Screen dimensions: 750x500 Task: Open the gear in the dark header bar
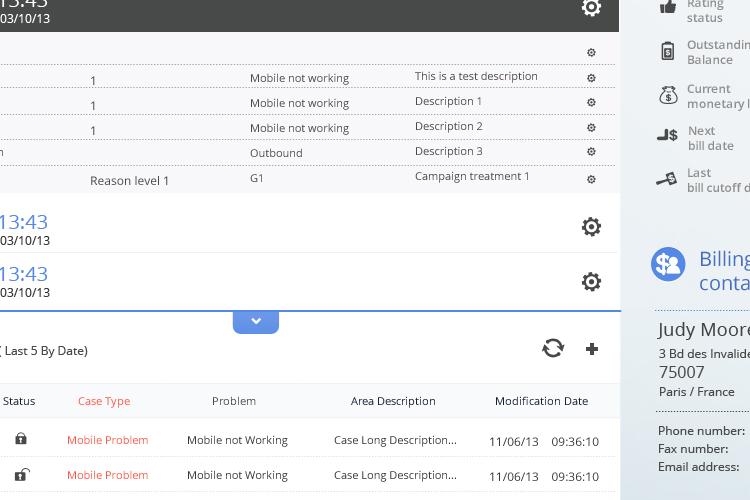pyautogui.click(x=591, y=7)
